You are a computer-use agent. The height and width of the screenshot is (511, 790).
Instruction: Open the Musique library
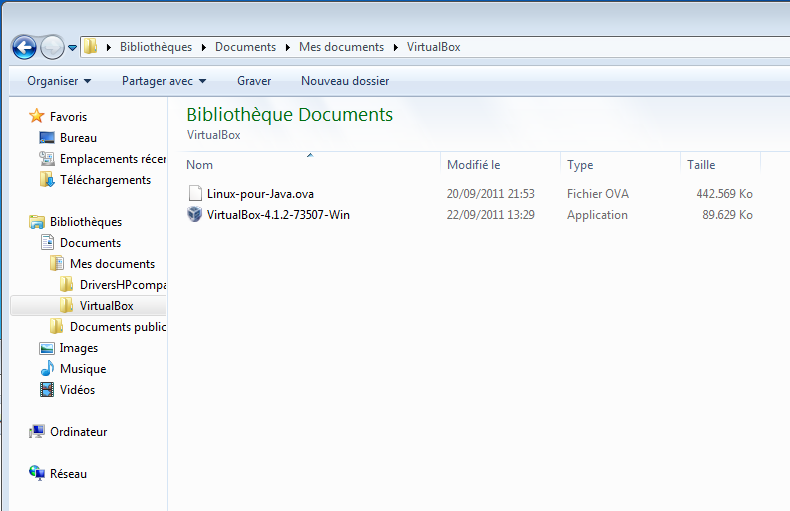(83, 369)
